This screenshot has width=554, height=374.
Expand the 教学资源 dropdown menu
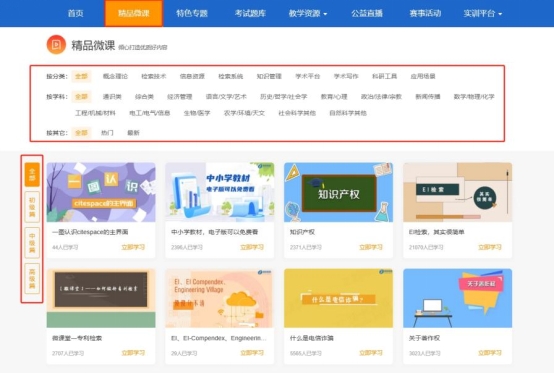point(308,13)
